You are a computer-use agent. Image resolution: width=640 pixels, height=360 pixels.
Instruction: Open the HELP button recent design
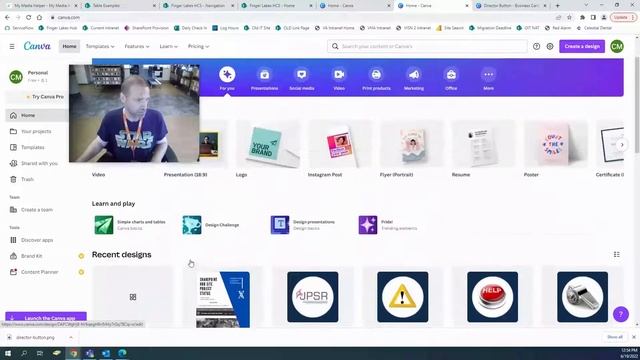coord(493,297)
